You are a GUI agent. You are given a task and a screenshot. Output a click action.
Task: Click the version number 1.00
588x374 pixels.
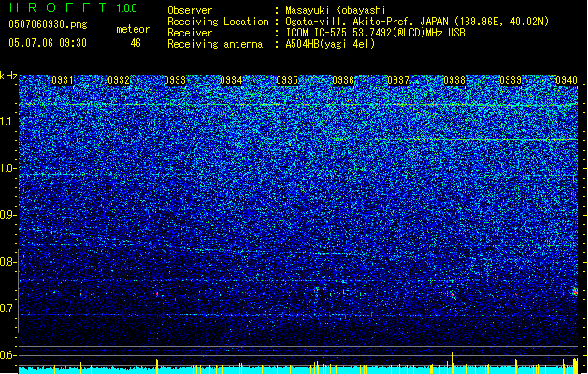tap(127, 8)
